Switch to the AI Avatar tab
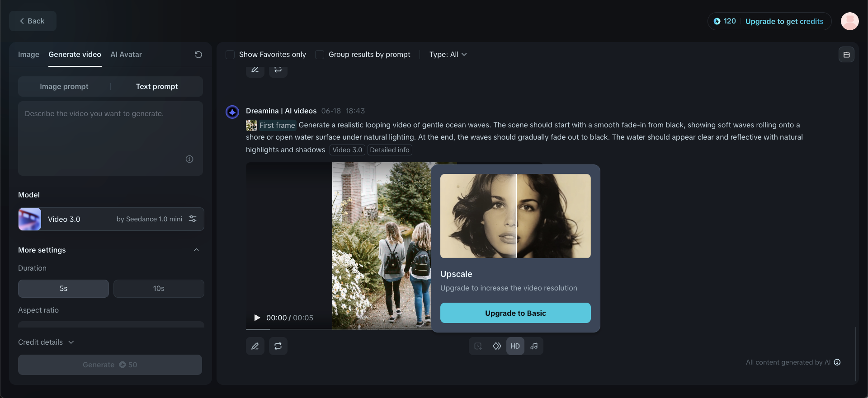This screenshot has width=868, height=398. coord(126,54)
